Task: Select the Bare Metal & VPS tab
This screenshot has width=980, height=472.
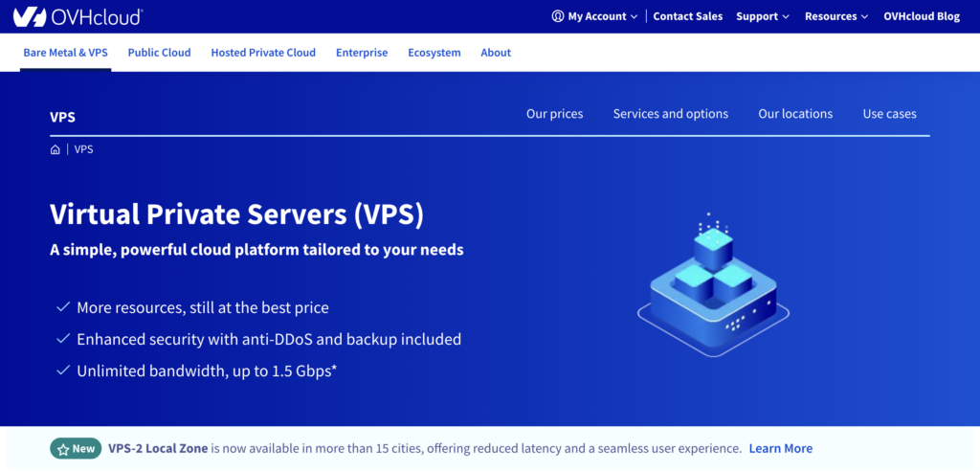Action: [x=66, y=53]
